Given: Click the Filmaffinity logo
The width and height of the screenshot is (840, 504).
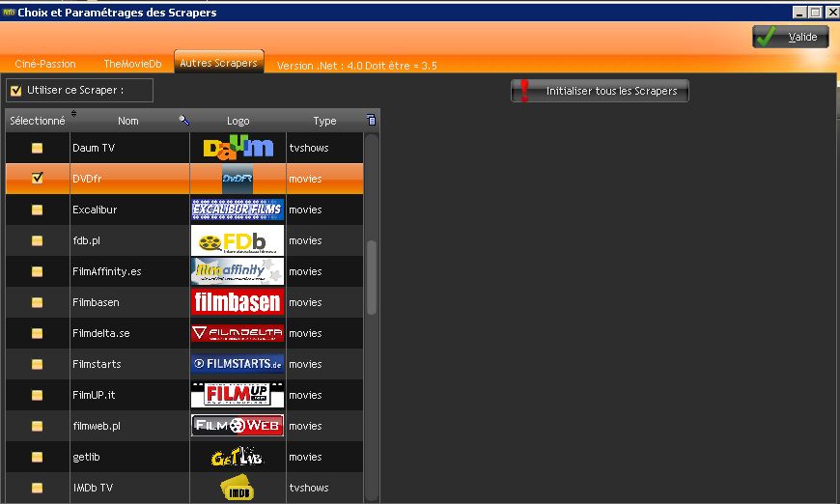Looking at the screenshot, I should 238,271.
